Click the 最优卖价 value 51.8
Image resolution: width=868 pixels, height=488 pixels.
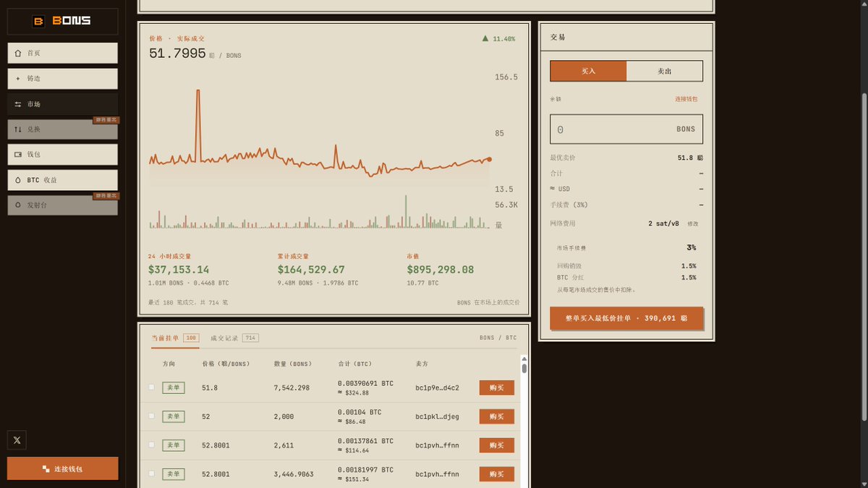tap(690, 158)
